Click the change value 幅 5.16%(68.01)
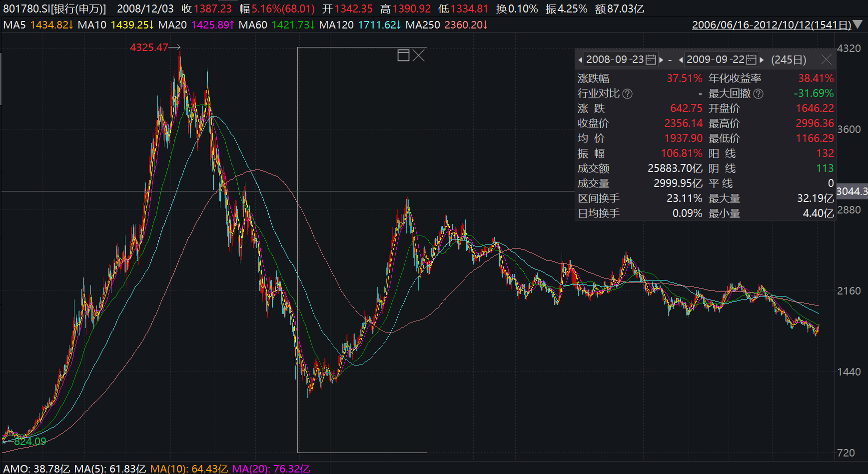The image size is (868, 474). pos(277,9)
